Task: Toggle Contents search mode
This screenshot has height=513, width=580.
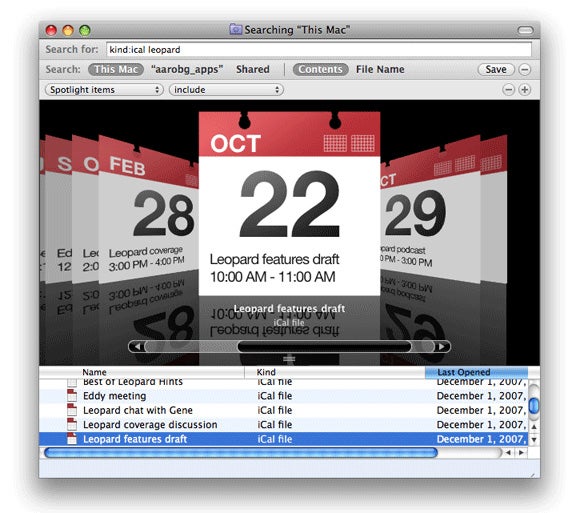Action: click(320, 70)
